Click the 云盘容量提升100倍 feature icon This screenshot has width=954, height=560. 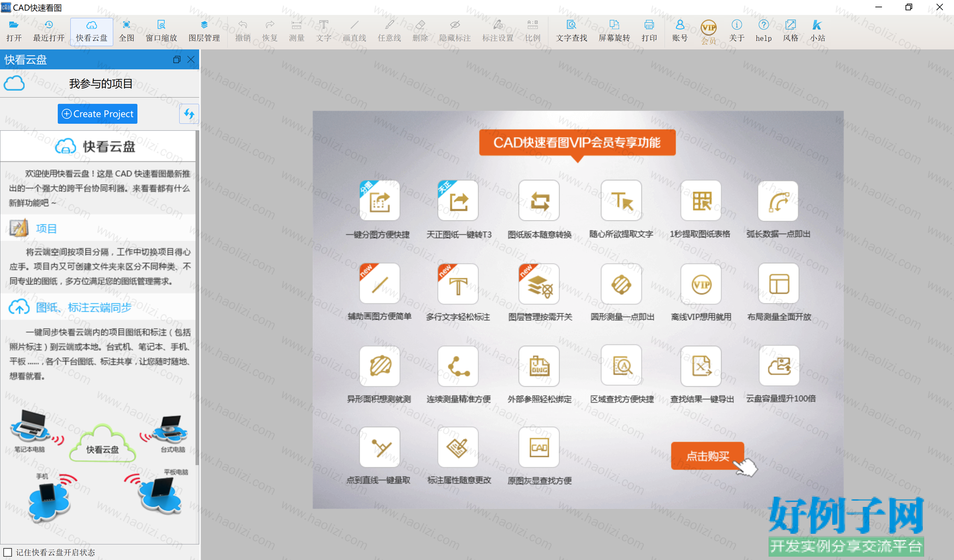point(779,366)
